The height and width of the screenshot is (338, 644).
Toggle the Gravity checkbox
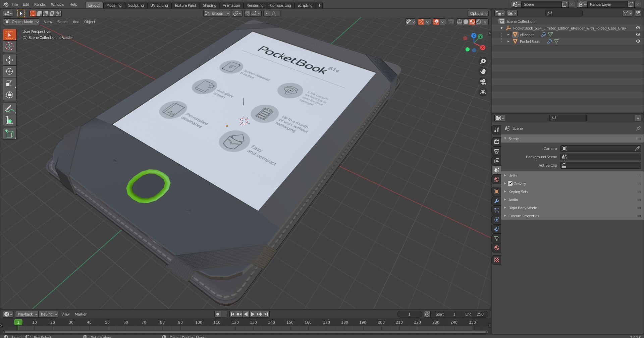point(510,183)
